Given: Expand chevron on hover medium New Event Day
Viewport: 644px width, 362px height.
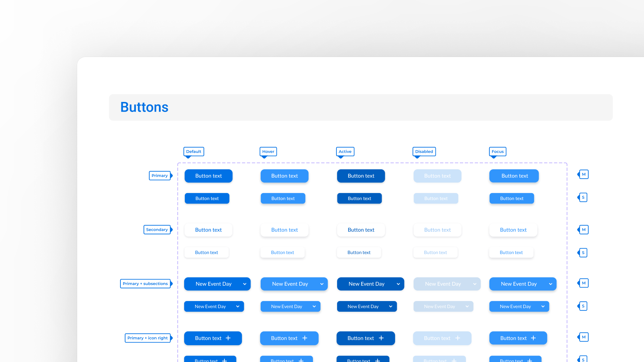Looking at the screenshot, I should 322,284.
